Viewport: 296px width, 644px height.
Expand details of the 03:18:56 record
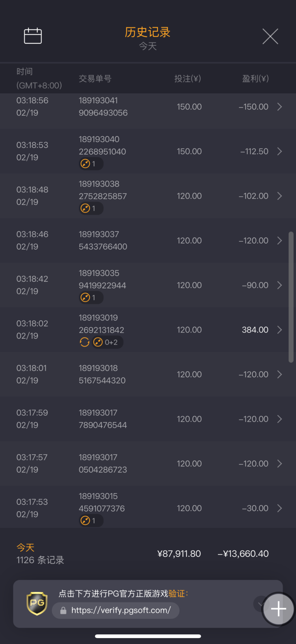click(279, 107)
